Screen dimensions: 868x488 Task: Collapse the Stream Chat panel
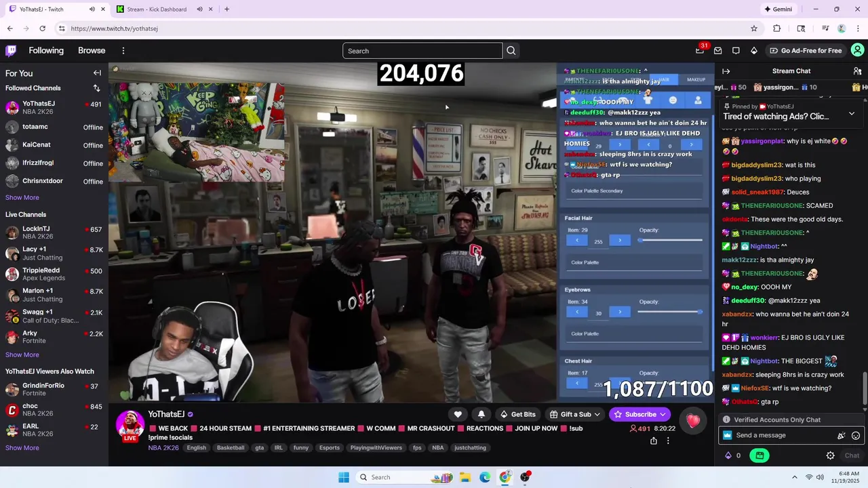(726, 71)
